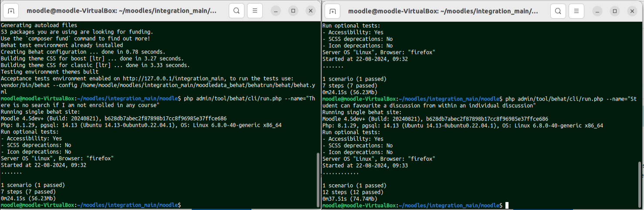Click "0m24.15s (56.23Mb)" in right window
The height and width of the screenshot is (210, 644).
click(x=350, y=92)
